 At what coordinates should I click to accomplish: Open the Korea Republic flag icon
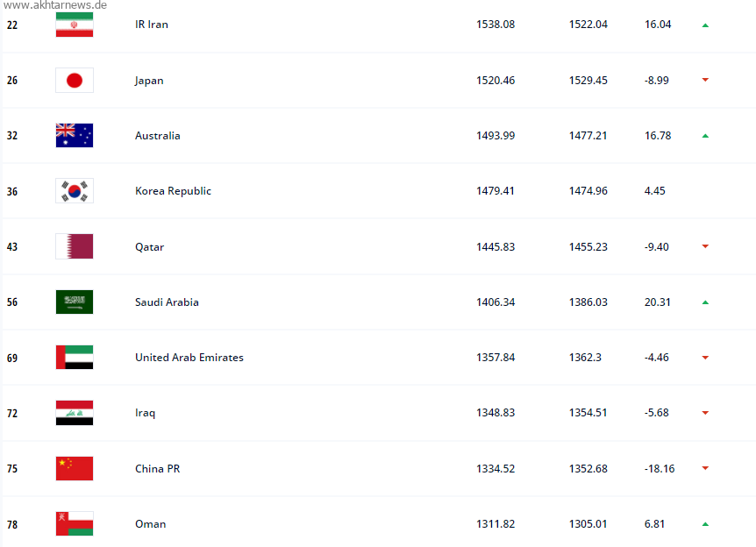(75, 191)
